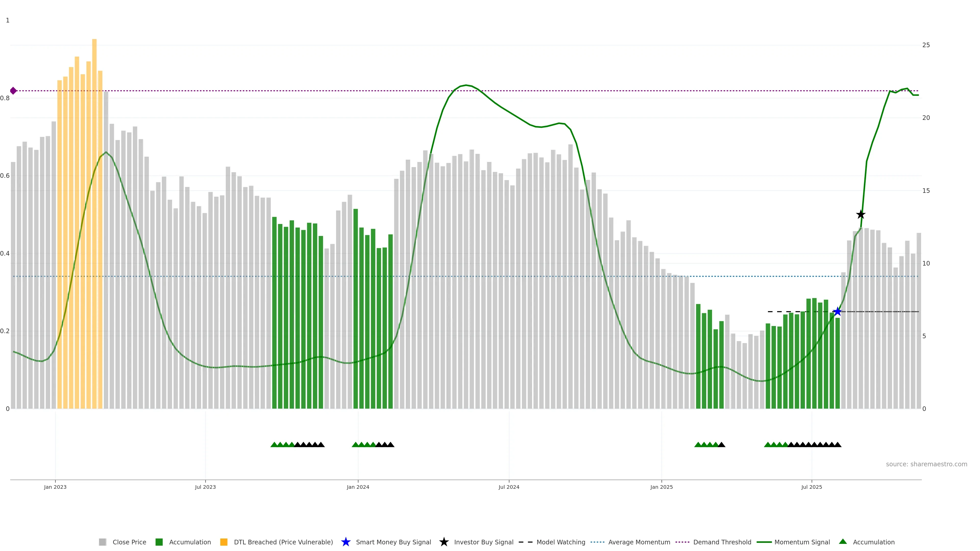Viewport: 980px width, 551px height.
Task: Click the blue Smart Money Buy Signal star on chart
Action: [837, 312]
